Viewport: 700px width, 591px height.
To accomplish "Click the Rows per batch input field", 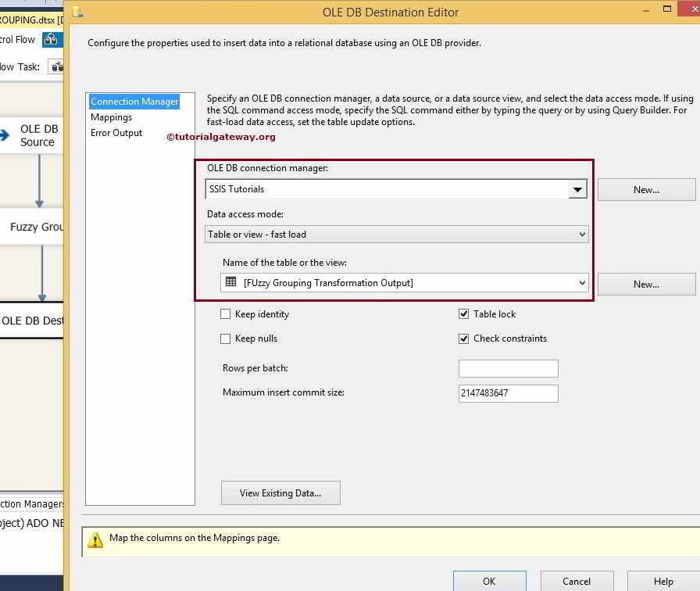I will pos(508,368).
